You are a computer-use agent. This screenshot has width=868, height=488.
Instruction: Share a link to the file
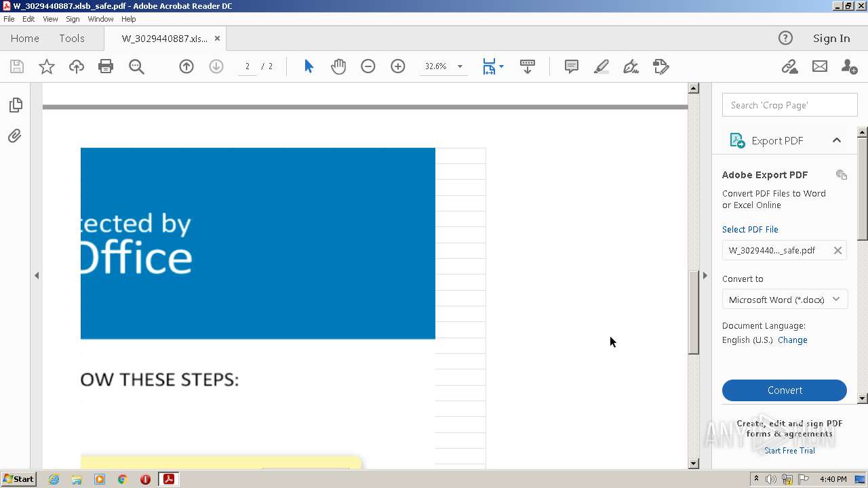click(x=789, y=66)
